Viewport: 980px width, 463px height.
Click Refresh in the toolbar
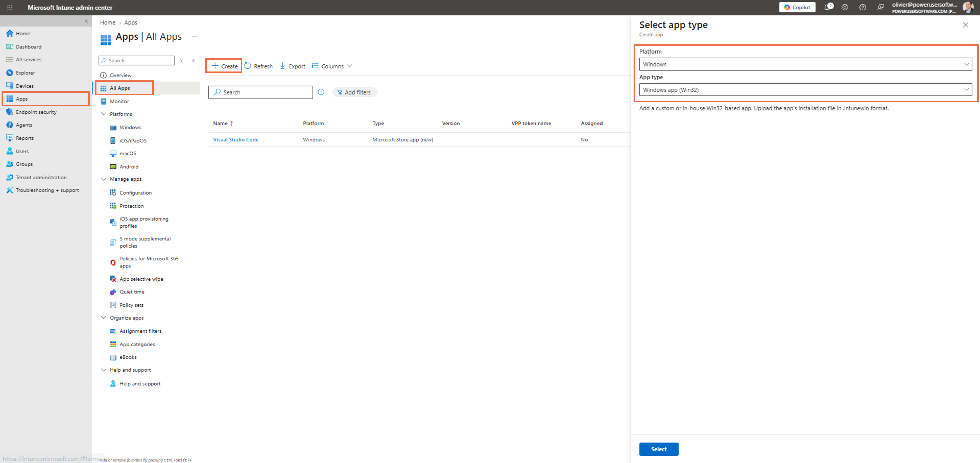click(259, 66)
